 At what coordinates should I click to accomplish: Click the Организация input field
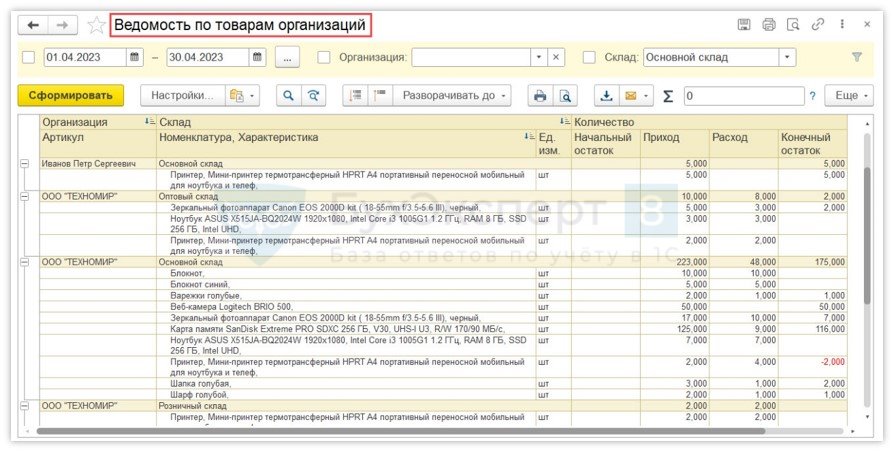click(x=472, y=57)
